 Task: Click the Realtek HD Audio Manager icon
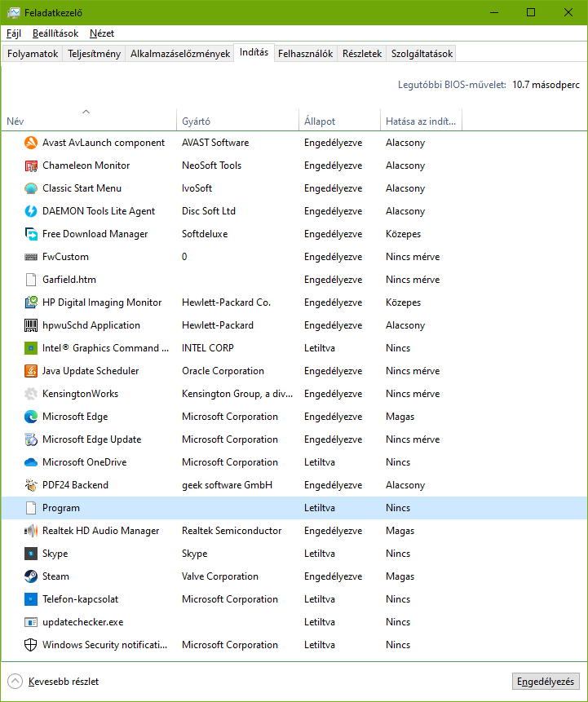tap(31, 531)
